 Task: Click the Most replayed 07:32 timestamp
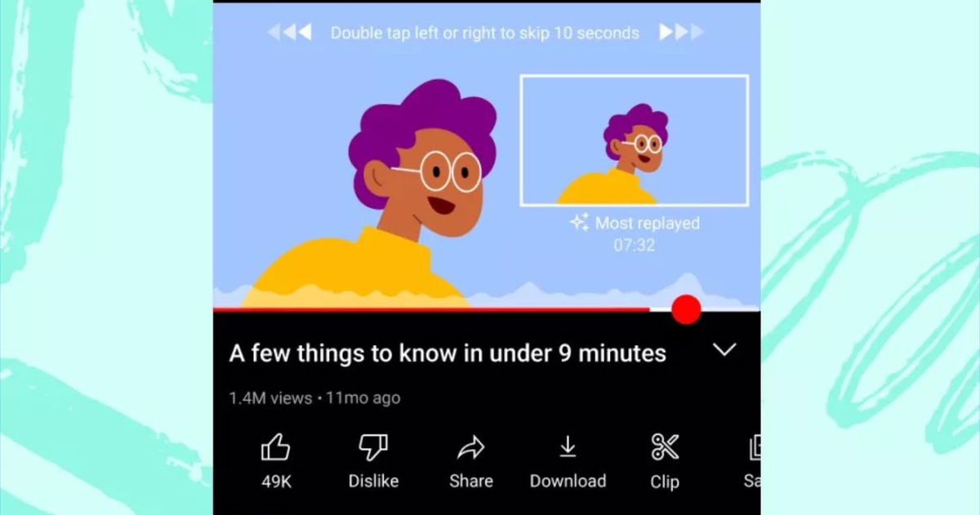635,245
